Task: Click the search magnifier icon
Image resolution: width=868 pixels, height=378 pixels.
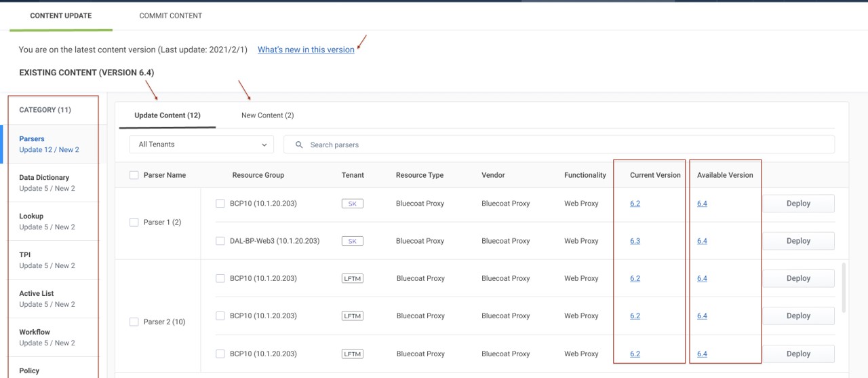Action: tap(299, 145)
